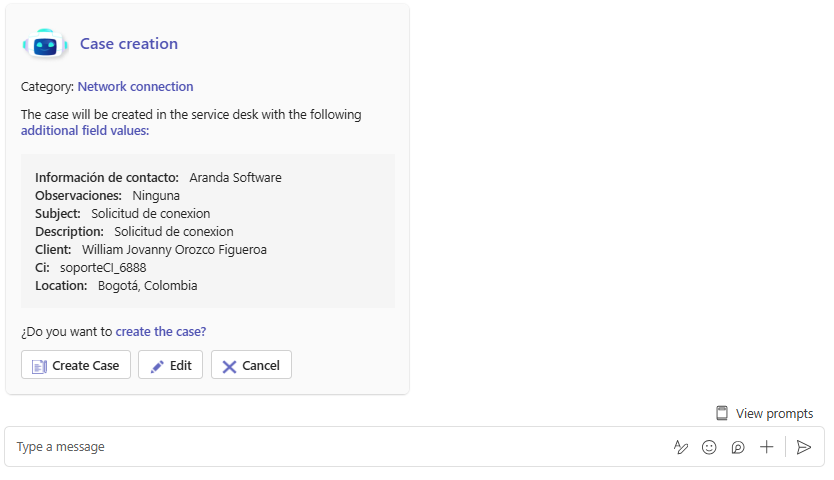This screenshot has width=834, height=480.
Task: Focus the 'Type a message' input field
Action: tap(330, 447)
